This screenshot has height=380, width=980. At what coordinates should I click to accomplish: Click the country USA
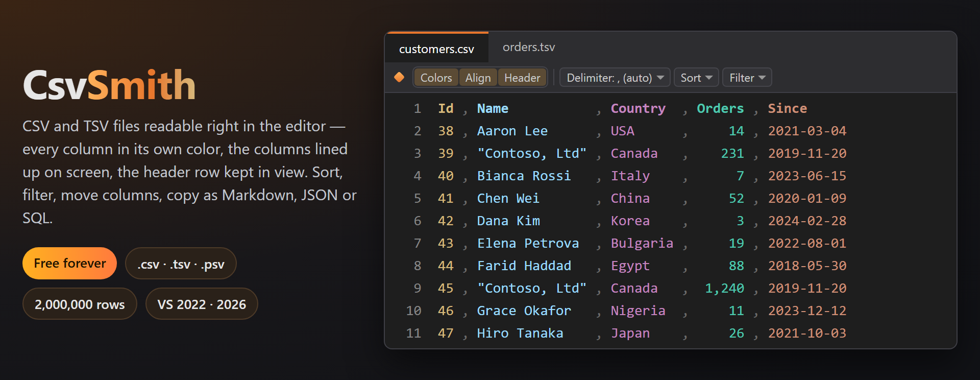pos(623,131)
